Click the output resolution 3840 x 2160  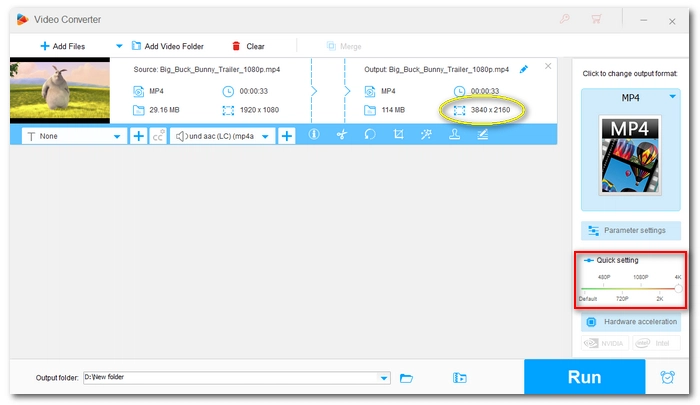coord(490,110)
